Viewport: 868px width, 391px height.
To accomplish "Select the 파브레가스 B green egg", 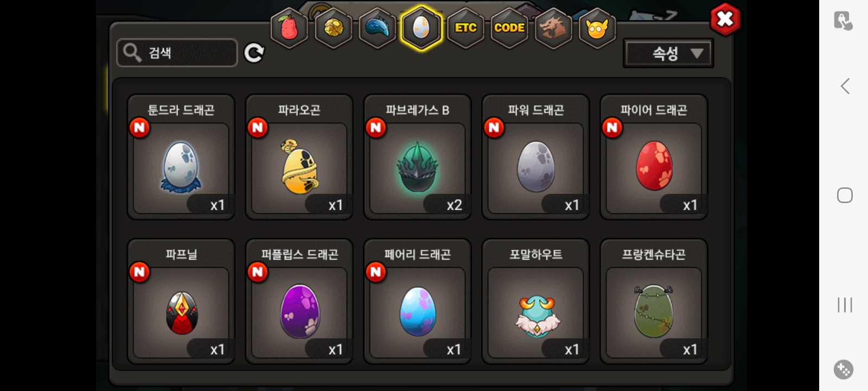I will (x=418, y=157).
